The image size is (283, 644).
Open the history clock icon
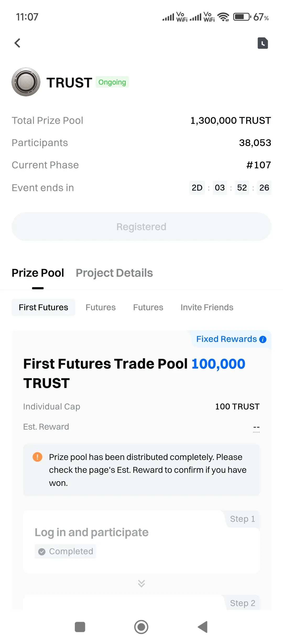(263, 43)
